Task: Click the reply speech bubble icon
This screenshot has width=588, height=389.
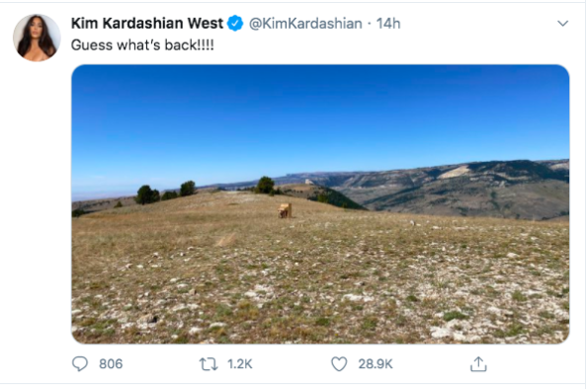Action: click(x=79, y=364)
